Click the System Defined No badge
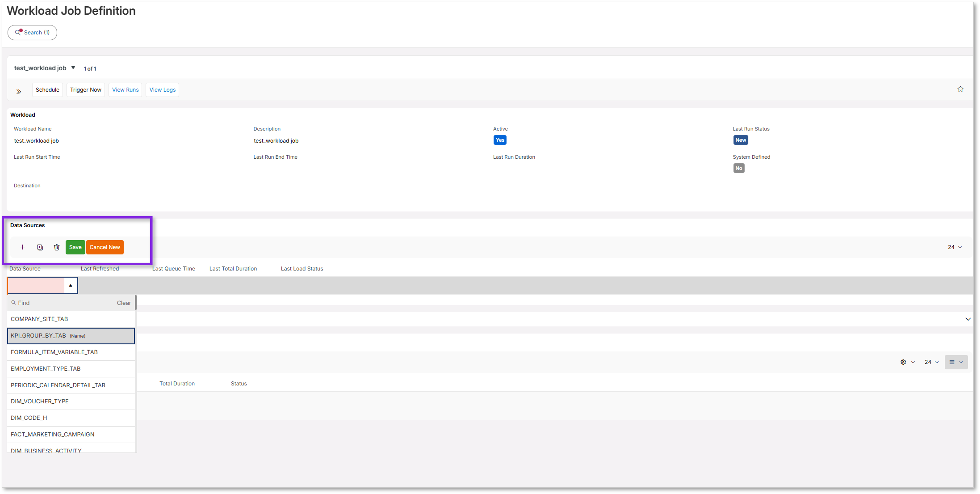 click(739, 168)
